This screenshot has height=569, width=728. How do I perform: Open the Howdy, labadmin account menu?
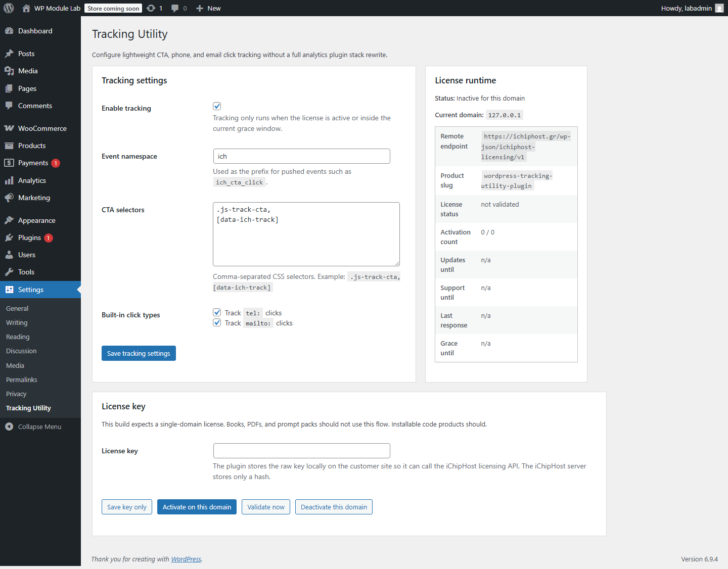(692, 8)
